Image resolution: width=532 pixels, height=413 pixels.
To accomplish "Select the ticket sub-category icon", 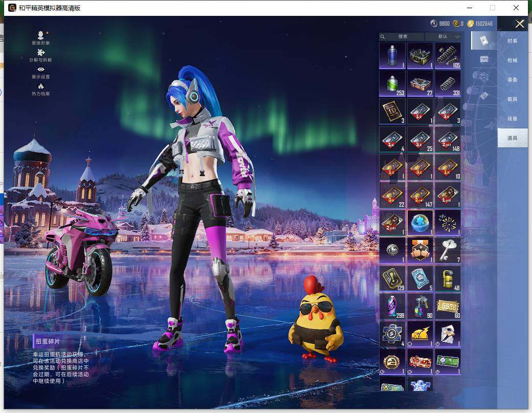I will [x=484, y=95].
